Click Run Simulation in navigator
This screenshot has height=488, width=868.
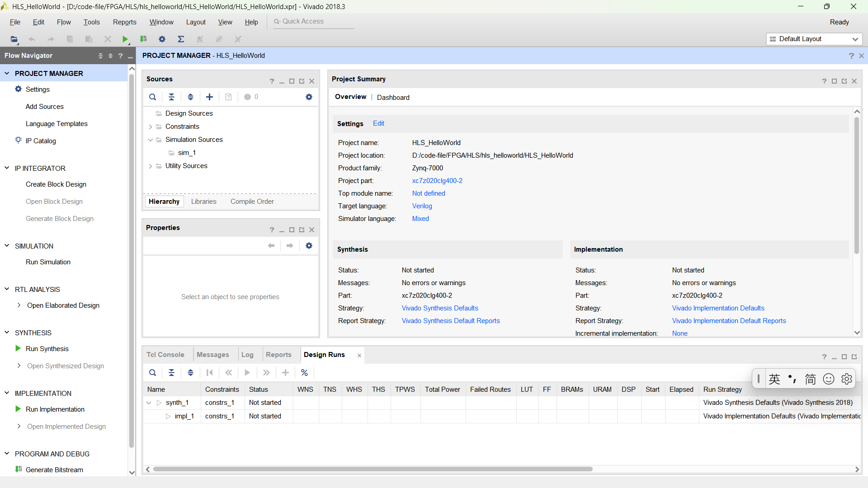pyautogui.click(x=48, y=262)
